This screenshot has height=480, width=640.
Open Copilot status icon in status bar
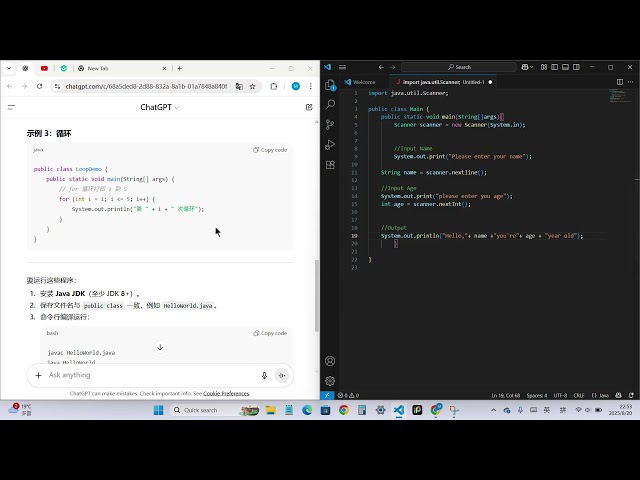pyautogui.click(x=619, y=395)
